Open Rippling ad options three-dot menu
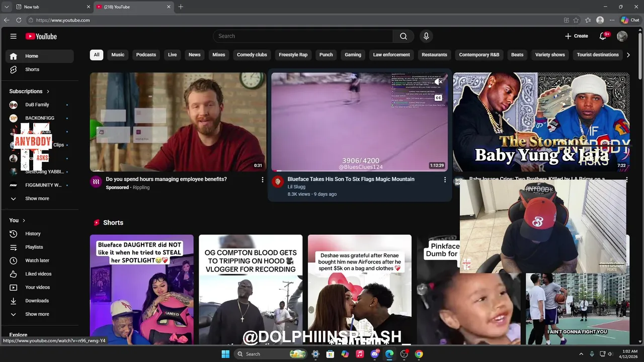 pyautogui.click(x=262, y=179)
